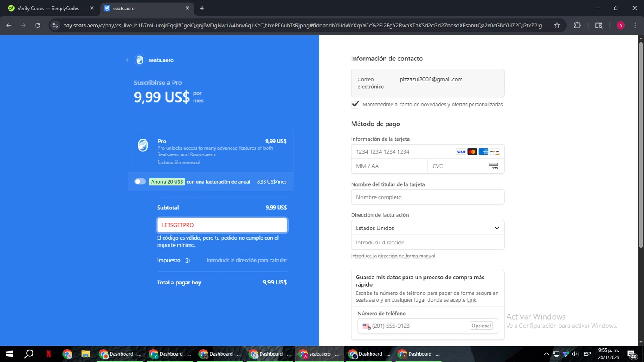View site information icon in address bar
Image resolution: width=644 pixels, height=362 pixels.
55,25
